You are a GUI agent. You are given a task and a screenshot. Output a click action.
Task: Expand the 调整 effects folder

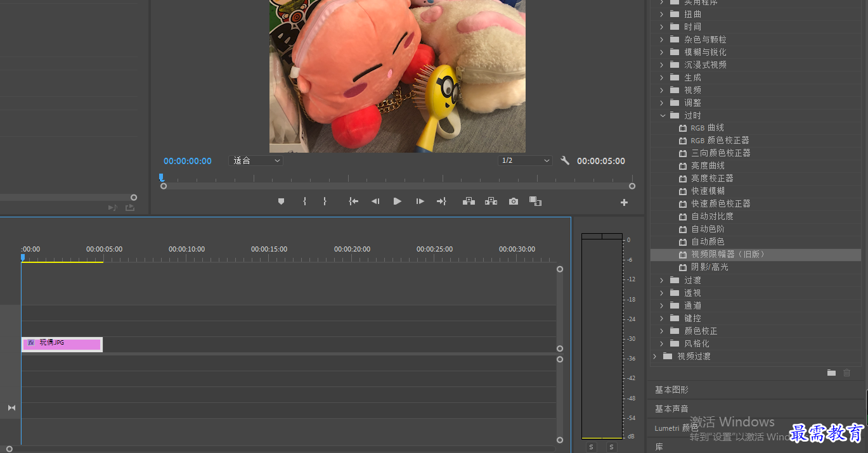click(661, 103)
